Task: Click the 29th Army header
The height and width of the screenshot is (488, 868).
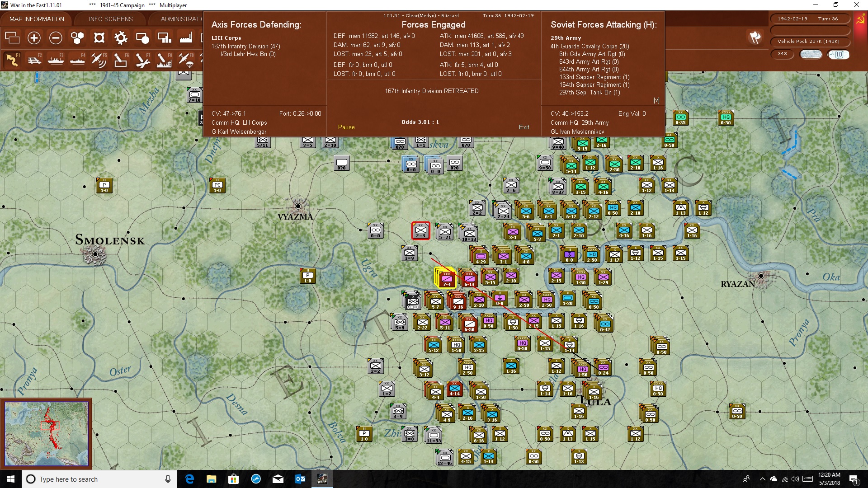Action: [x=566, y=38]
